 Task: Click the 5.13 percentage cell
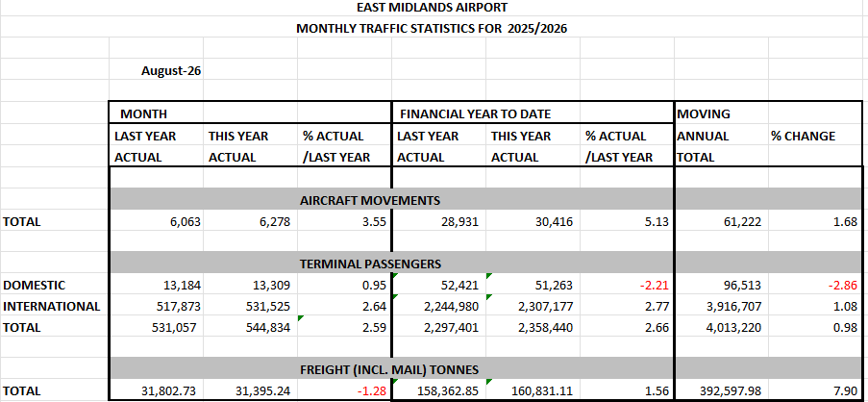pyautogui.click(x=657, y=222)
